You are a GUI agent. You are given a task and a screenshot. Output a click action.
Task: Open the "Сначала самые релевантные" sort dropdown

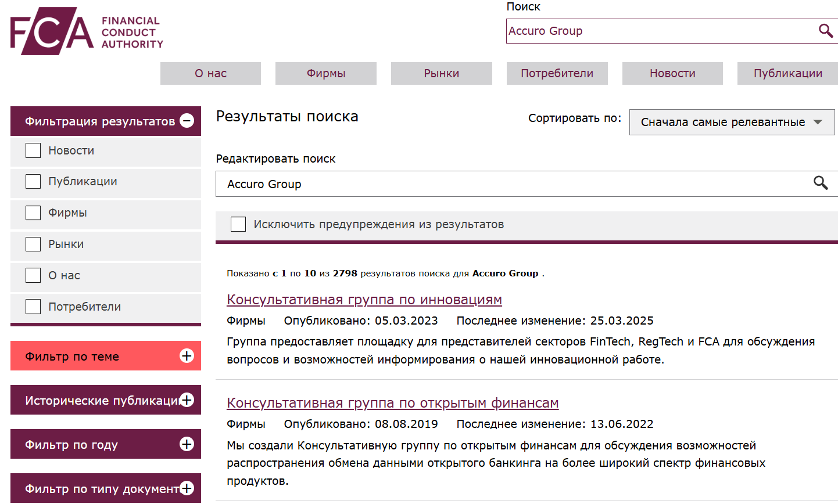pos(732,122)
